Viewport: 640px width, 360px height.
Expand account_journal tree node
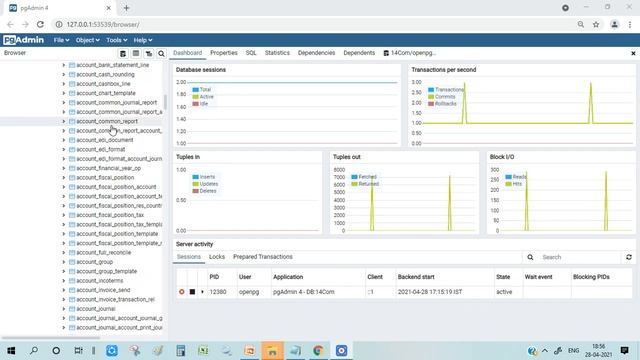(x=64, y=309)
